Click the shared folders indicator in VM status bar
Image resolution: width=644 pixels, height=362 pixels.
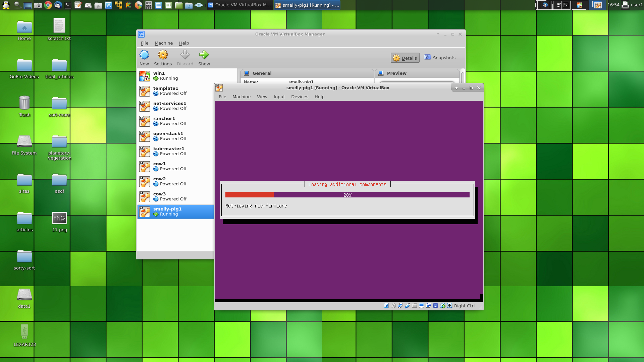pos(414,306)
